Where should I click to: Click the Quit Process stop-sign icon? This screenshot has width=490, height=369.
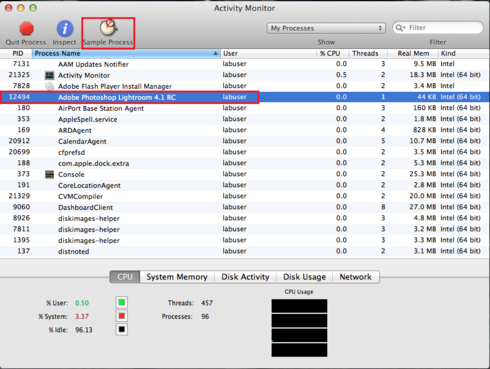(26, 29)
